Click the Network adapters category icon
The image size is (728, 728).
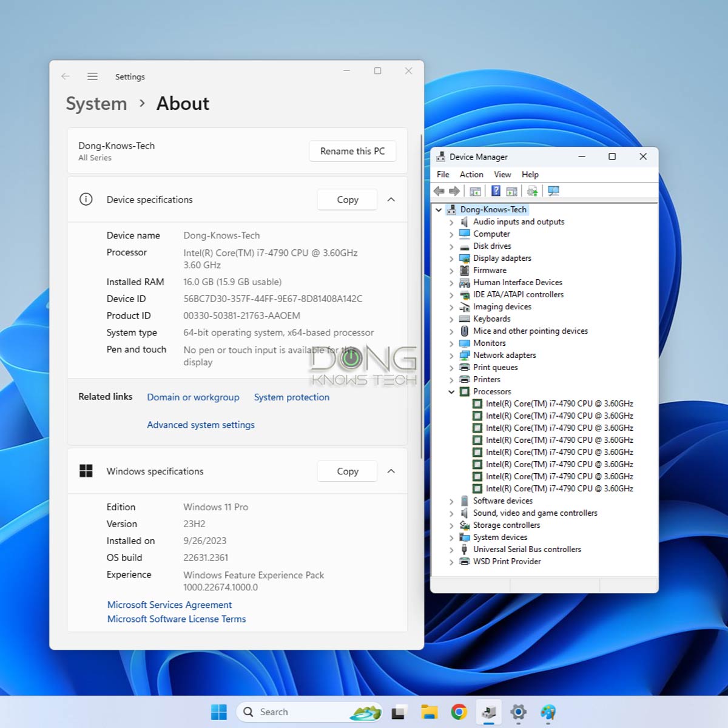[465, 356]
